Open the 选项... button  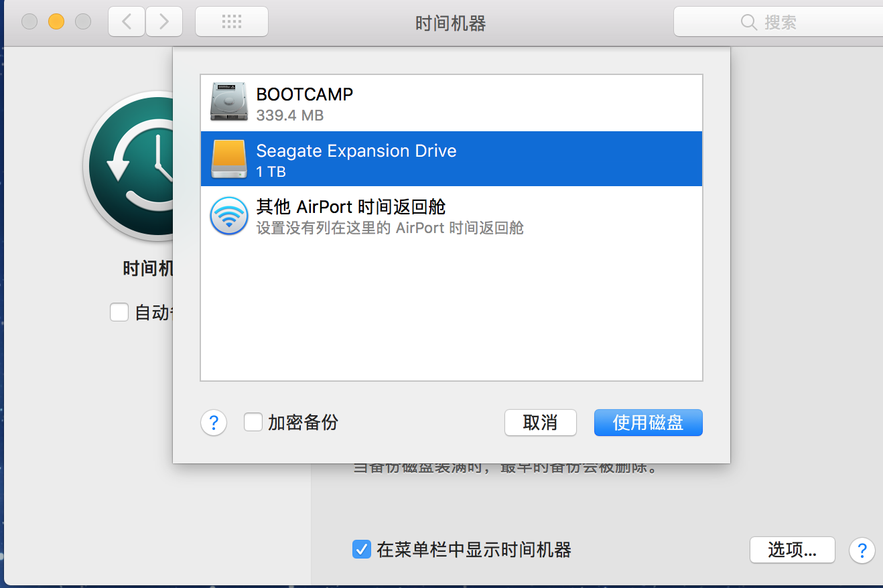point(793,550)
